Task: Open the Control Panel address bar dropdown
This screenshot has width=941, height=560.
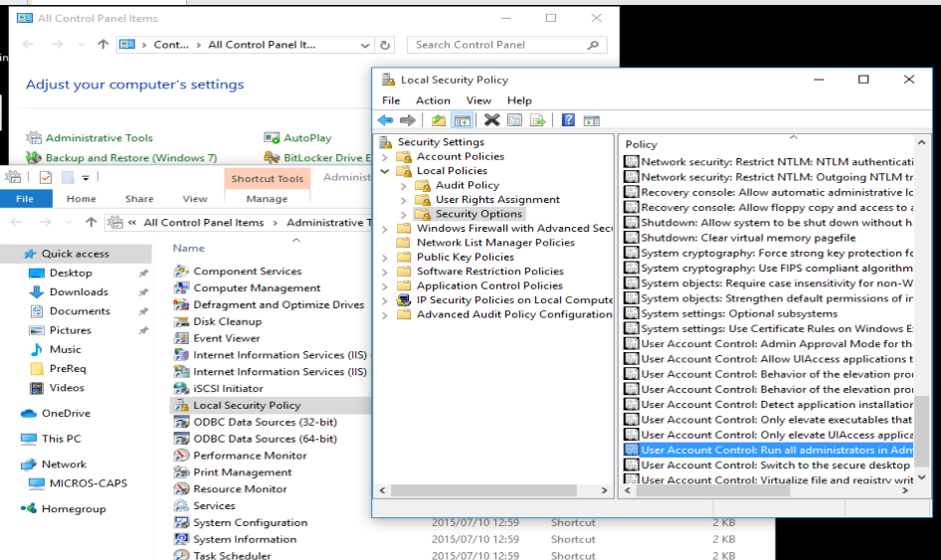Action: pos(365,45)
